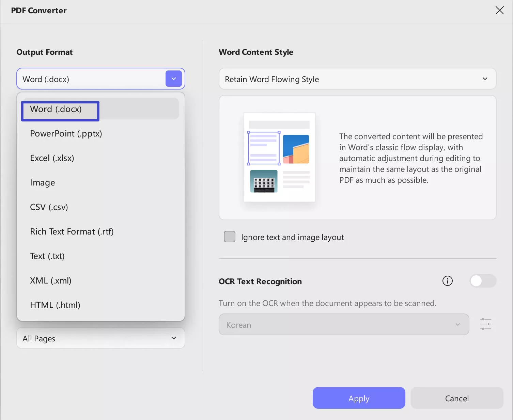Click the Apply button
This screenshot has height=420, width=513.
tap(359, 398)
